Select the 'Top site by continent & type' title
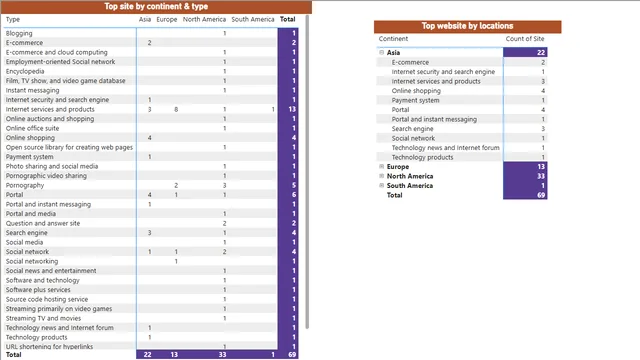Screen dimensions: 640x360 click(x=156, y=7)
